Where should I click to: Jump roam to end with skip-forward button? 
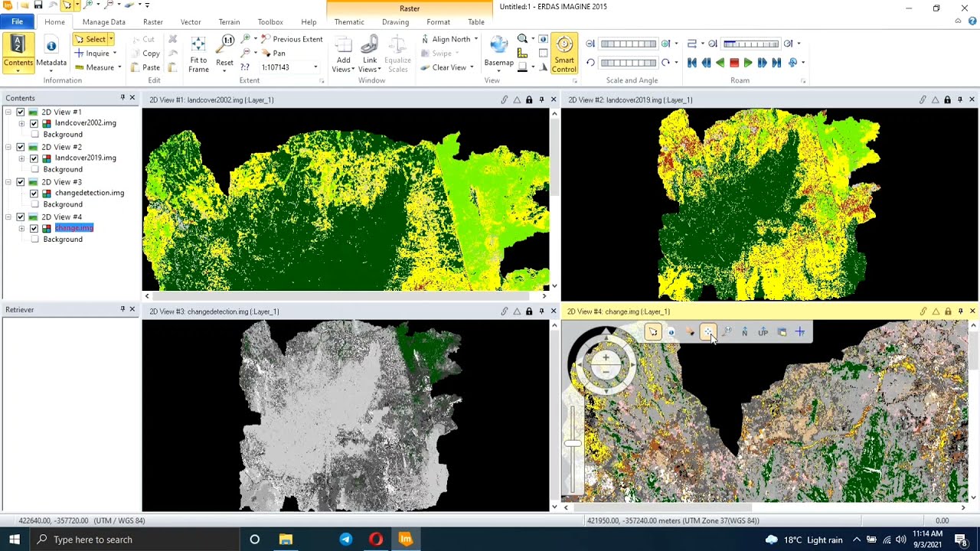click(776, 63)
